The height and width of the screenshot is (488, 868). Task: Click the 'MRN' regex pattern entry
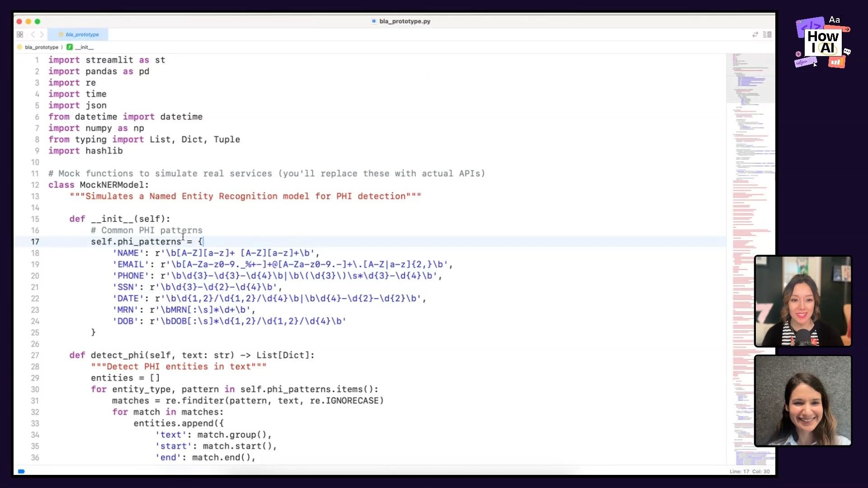184,310
